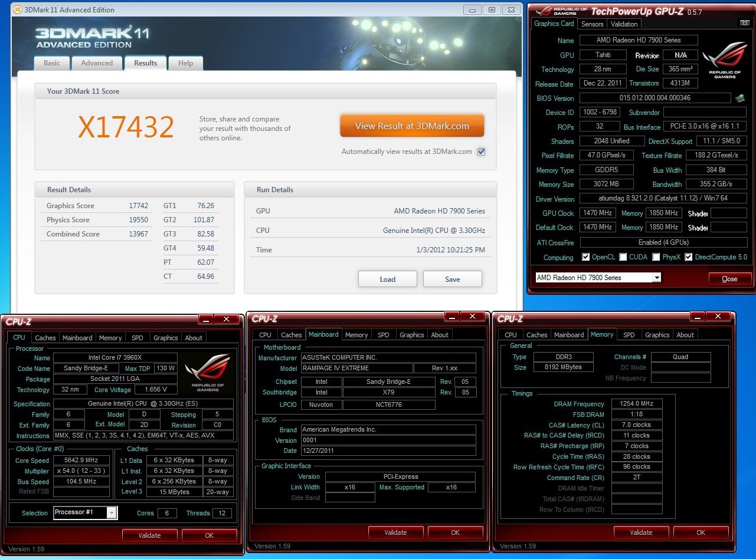The width and height of the screenshot is (756, 559).
Task: Click OK in the CPU-Z Mainboard window
Action: [455, 532]
